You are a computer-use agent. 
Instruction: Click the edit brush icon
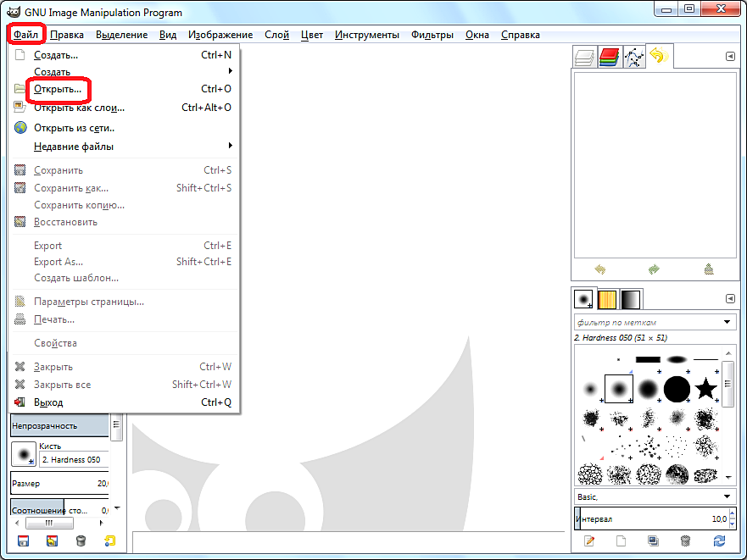[588, 541]
